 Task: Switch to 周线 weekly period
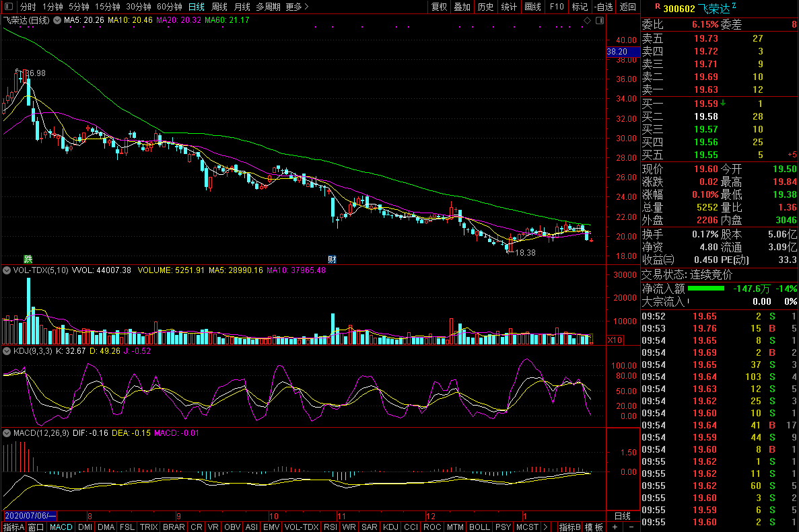[x=219, y=7]
